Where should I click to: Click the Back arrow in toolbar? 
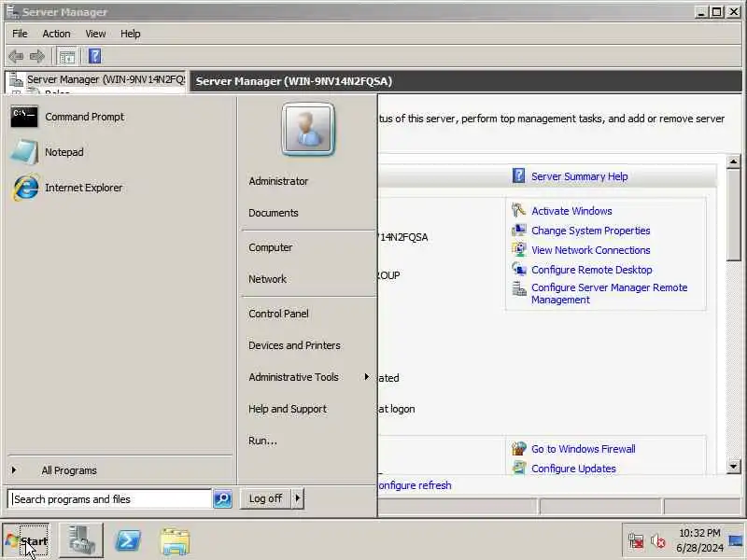coord(16,56)
